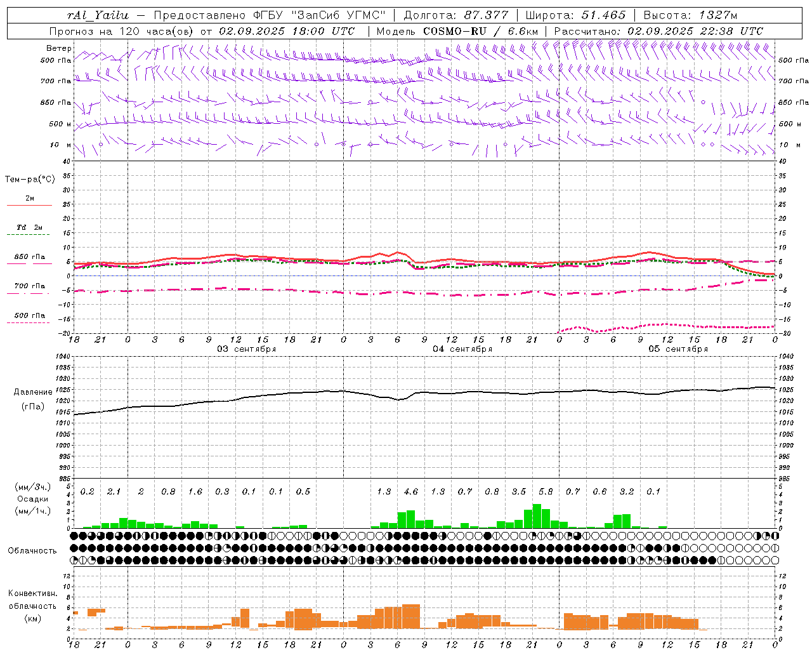This screenshot has height=650, width=812.
Task: Click the 3-hour precipitation value 3.2
Action: coord(627,492)
